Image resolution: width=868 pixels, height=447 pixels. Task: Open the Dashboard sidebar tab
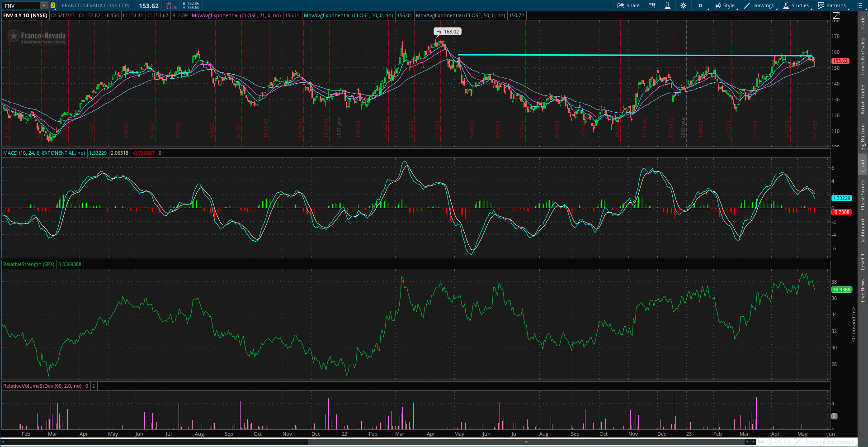tap(863, 232)
